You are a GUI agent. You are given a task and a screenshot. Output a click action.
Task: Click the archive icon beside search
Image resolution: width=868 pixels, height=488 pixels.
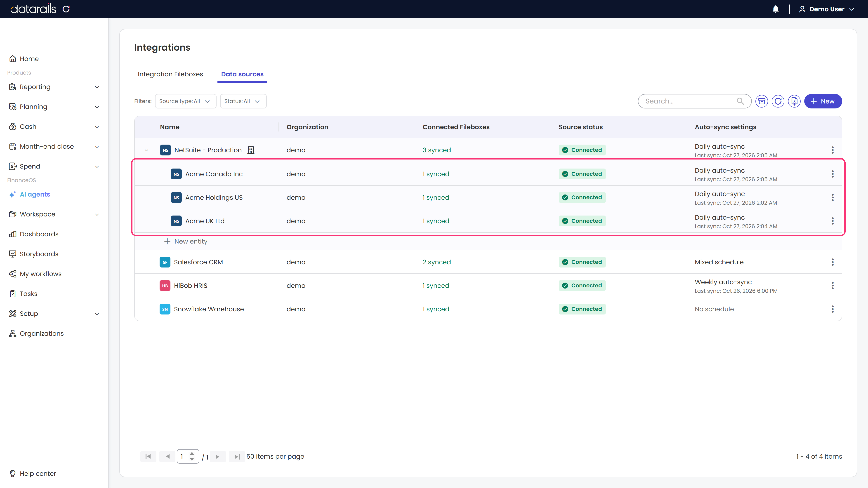click(762, 101)
